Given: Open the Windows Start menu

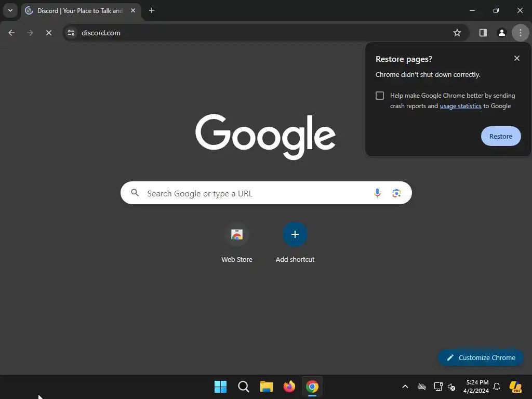Looking at the screenshot, I should click(x=220, y=387).
